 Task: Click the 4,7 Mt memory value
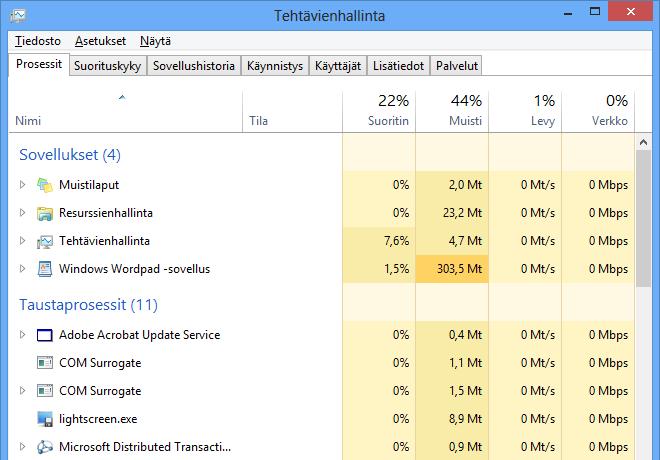(x=465, y=241)
